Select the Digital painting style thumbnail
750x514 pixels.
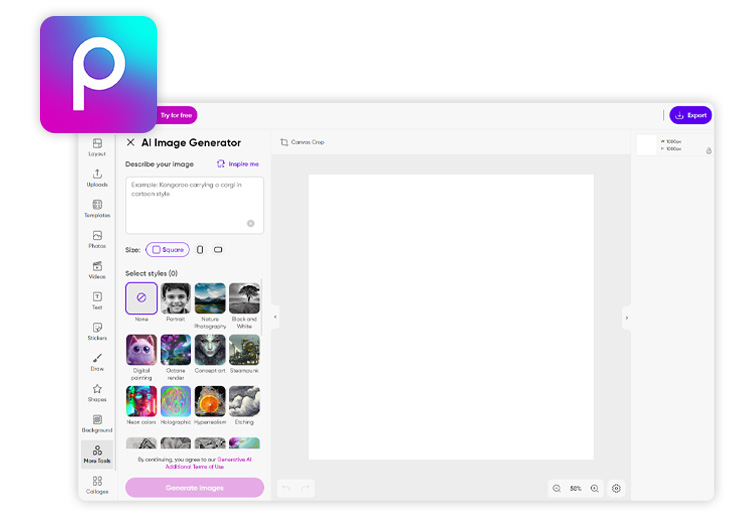(x=141, y=350)
